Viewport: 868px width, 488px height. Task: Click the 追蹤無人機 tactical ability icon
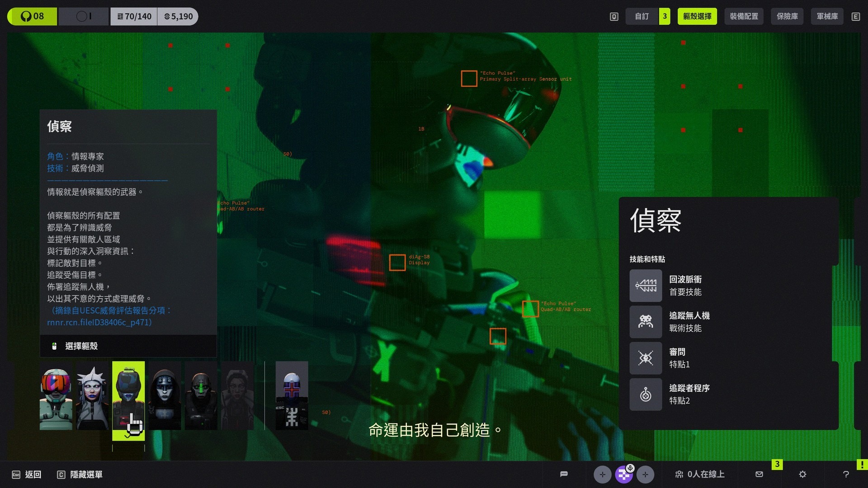coord(646,322)
